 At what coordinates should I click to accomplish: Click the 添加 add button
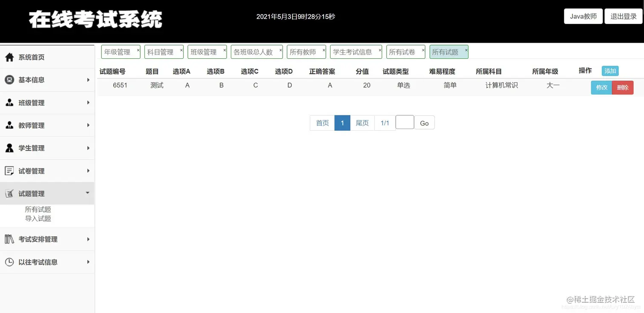pos(609,71)
